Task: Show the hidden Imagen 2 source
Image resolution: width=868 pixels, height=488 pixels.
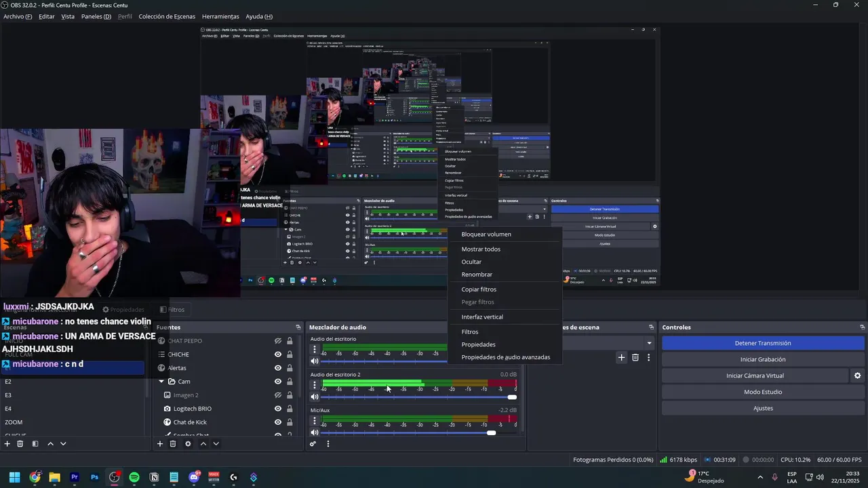Action: [x=278, y=395]
